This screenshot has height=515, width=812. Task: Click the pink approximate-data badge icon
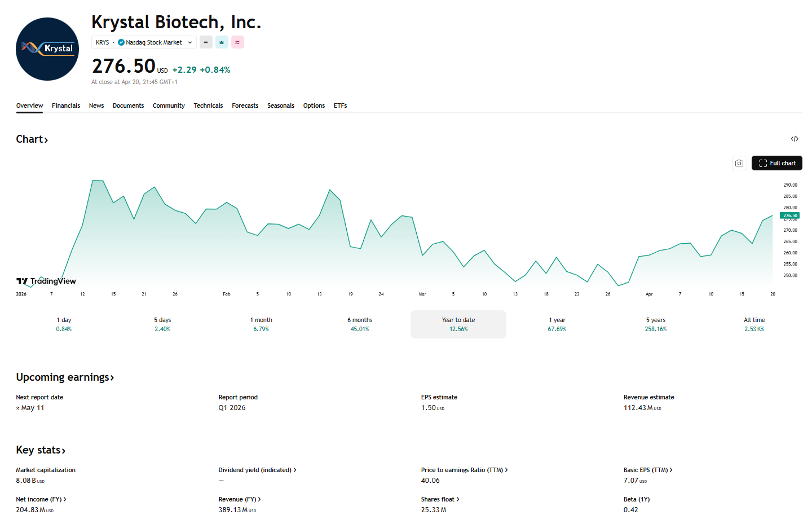click(x=237, y=42)
